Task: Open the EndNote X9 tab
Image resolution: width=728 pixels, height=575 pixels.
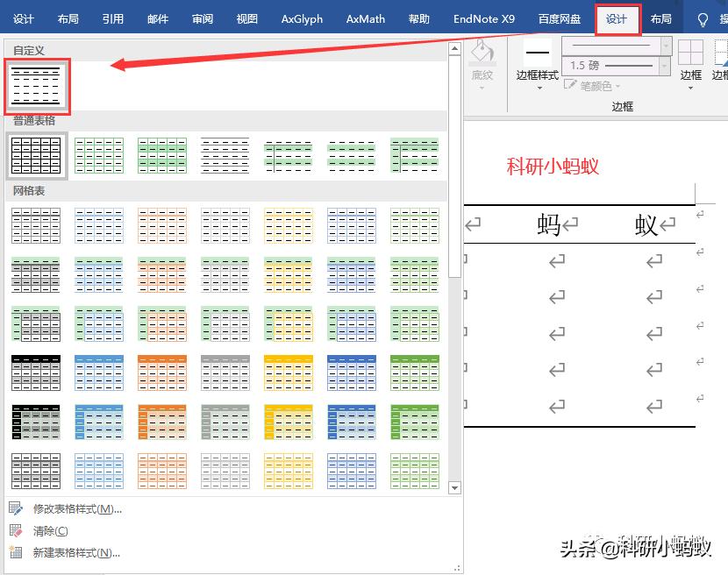Action: click(x=484, y=19)
